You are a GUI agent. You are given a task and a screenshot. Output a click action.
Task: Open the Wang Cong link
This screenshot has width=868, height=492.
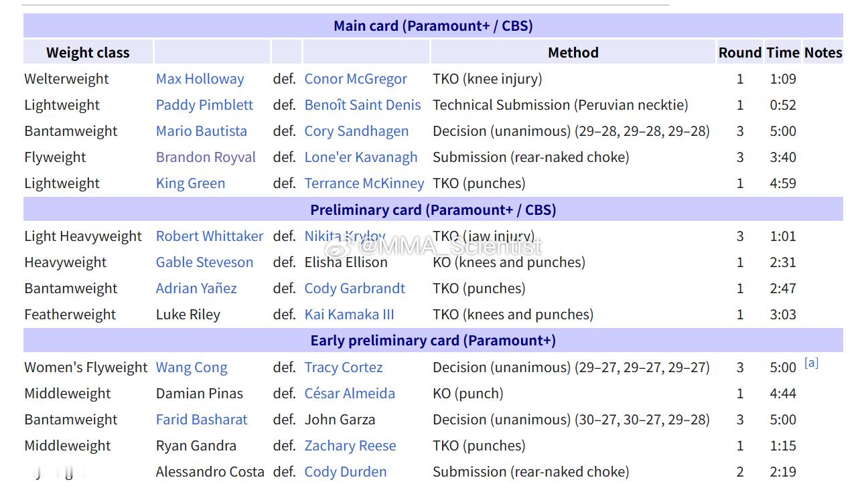192,367
